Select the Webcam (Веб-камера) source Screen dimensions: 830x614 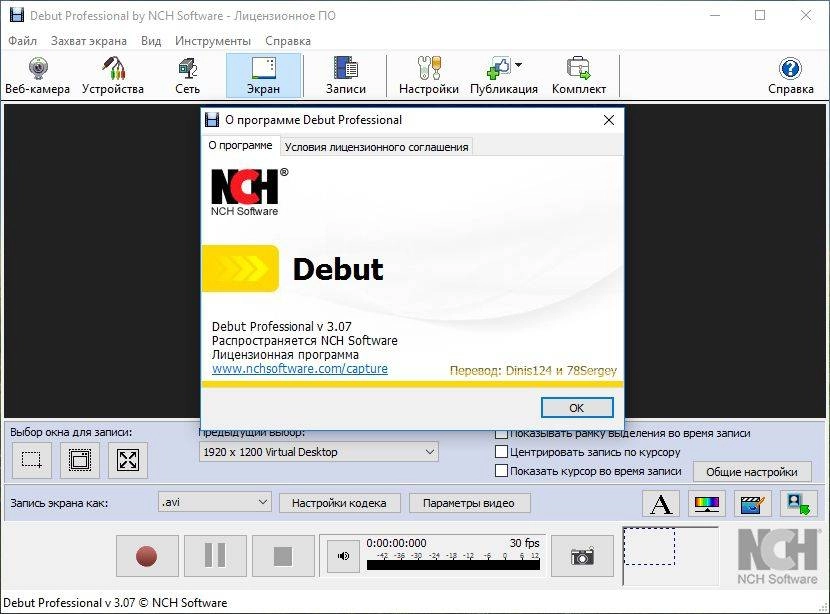(38, 75)
